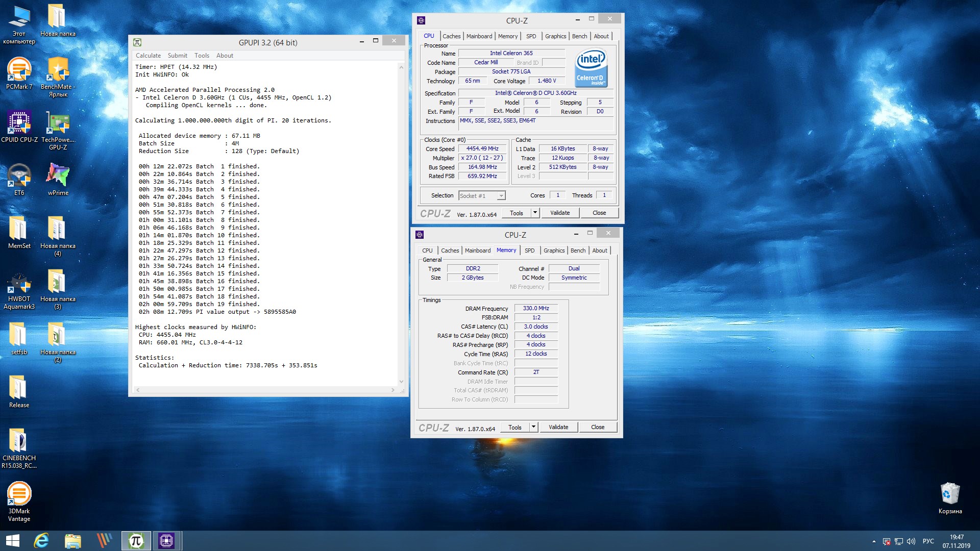The image size is (980, 551).
Task: Switch to Caches tab in upper CPU-Z
Action: click(451, 36)
